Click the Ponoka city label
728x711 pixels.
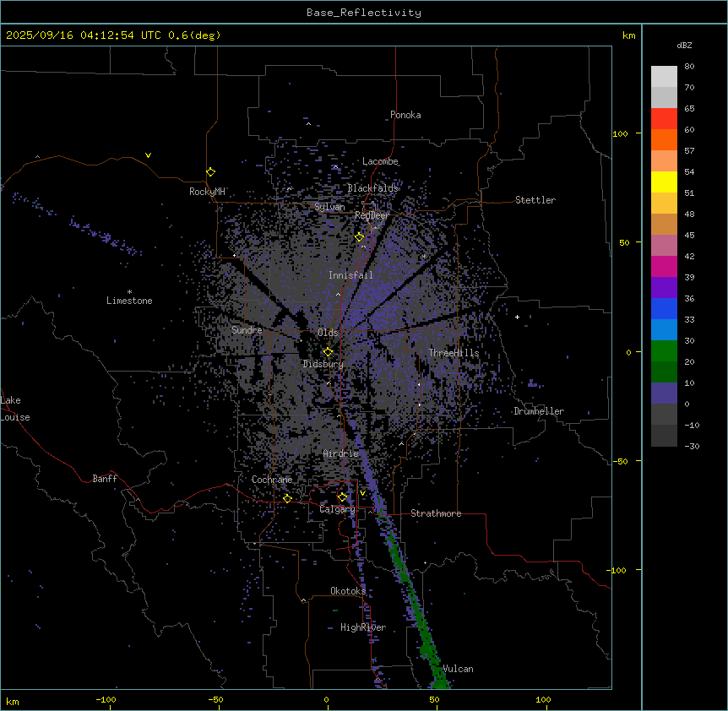(x=405, y=115)
